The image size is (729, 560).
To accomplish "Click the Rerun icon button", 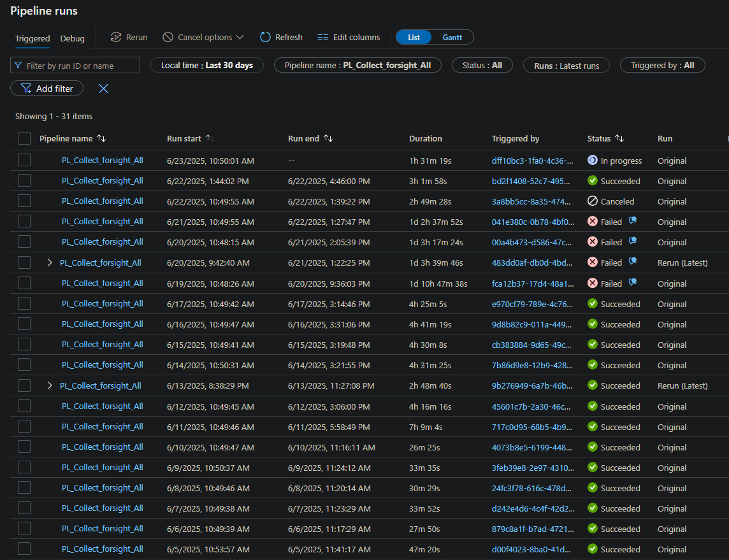I will click(x=129, y=37).
